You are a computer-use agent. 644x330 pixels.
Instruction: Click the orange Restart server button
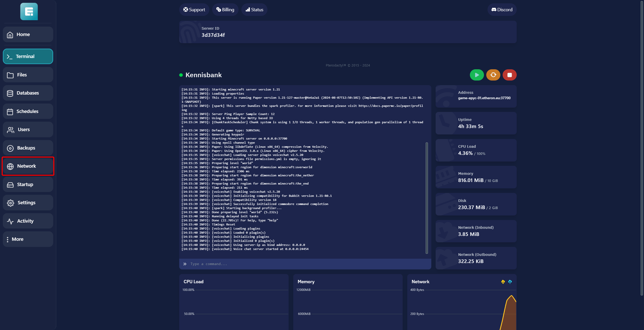click(x=493, y=75)
